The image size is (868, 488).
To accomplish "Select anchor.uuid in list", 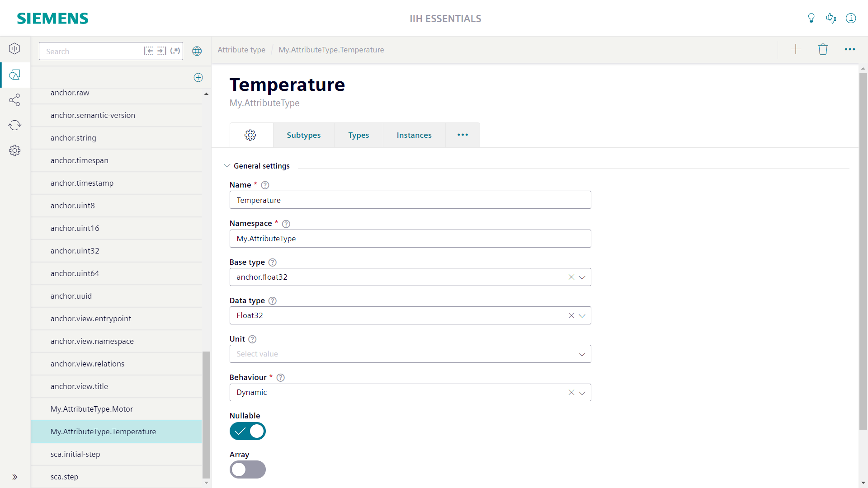I will pos(116,296).
